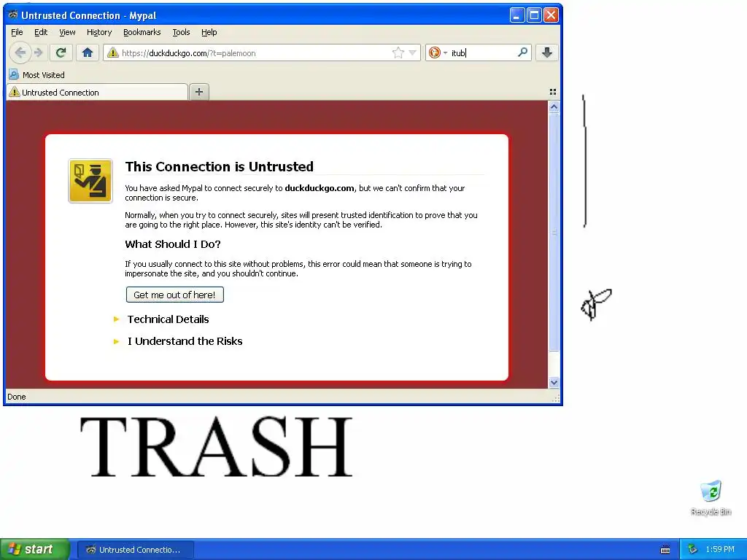
Task: Open the View menu
Action: point(67,32)
